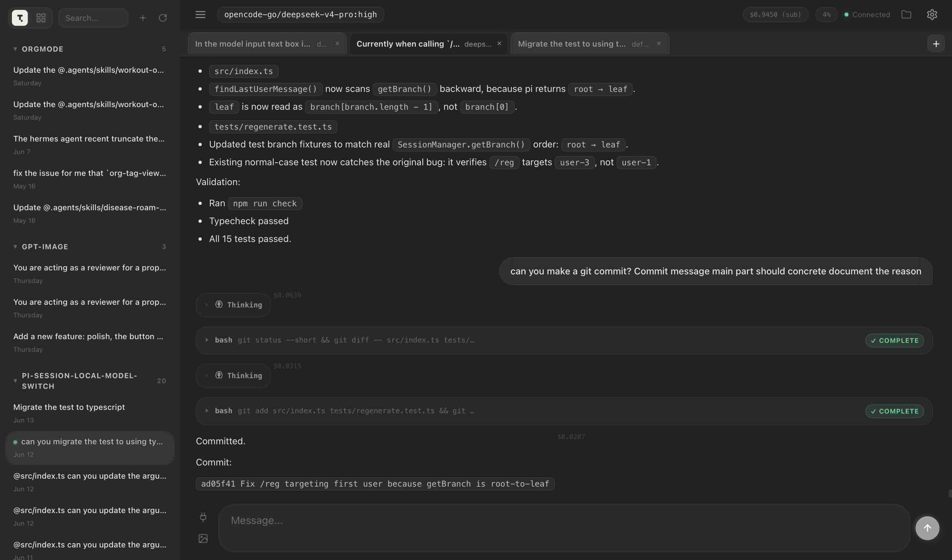The image size is (952, 560).
Task: Expand the first Thinking block
Action: (233, 305)
